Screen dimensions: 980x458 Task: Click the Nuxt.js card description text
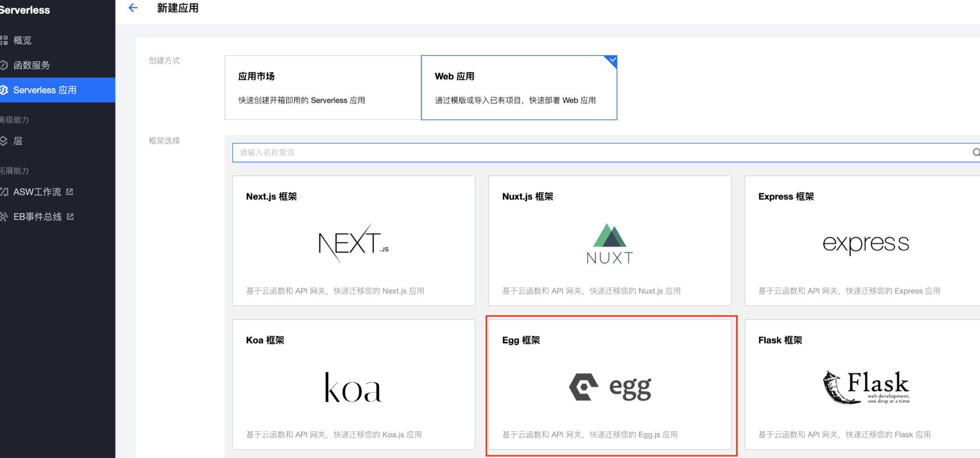click(591, 291)
